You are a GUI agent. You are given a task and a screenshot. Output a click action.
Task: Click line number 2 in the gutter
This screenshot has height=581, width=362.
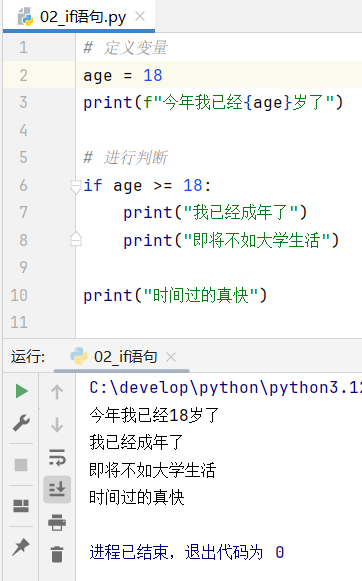pos(23,75)
